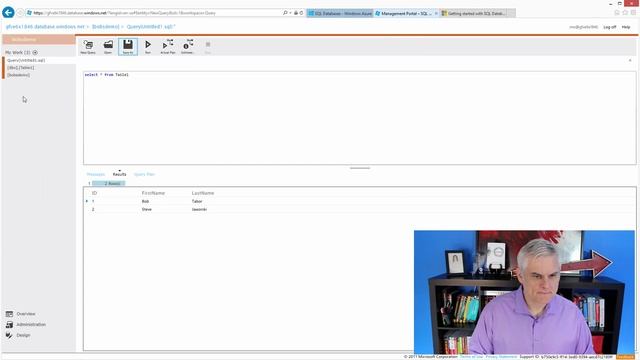Select the Query Plan tab
This screenshot has height=360, width=640.
pyautogui.click(x=144, y=174)
